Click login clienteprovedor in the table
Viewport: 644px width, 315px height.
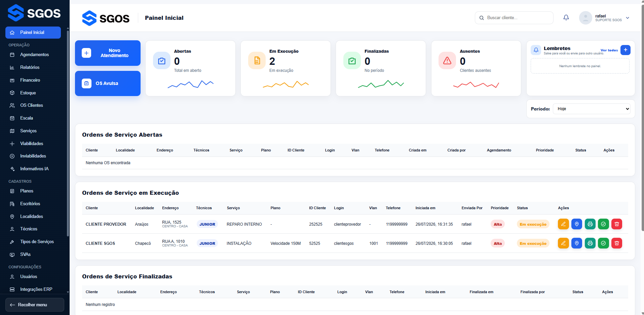pos(347,224)
